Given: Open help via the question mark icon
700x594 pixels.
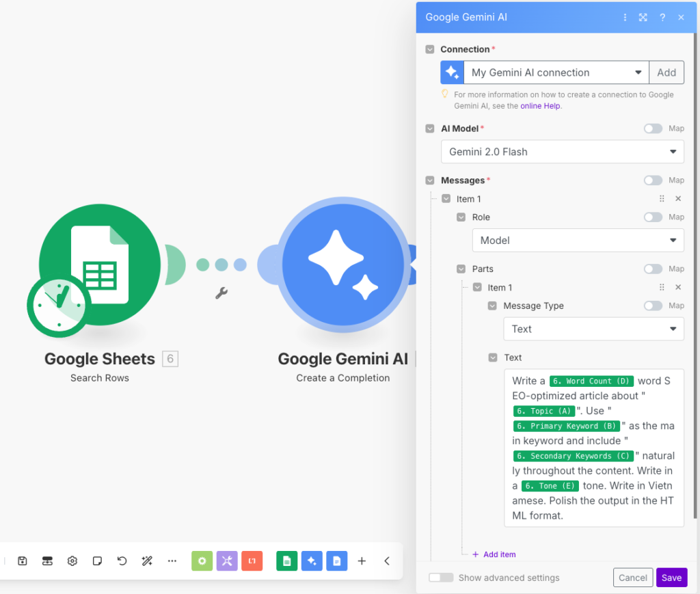Looking at the screenshot, I should [x=662, y=17].
